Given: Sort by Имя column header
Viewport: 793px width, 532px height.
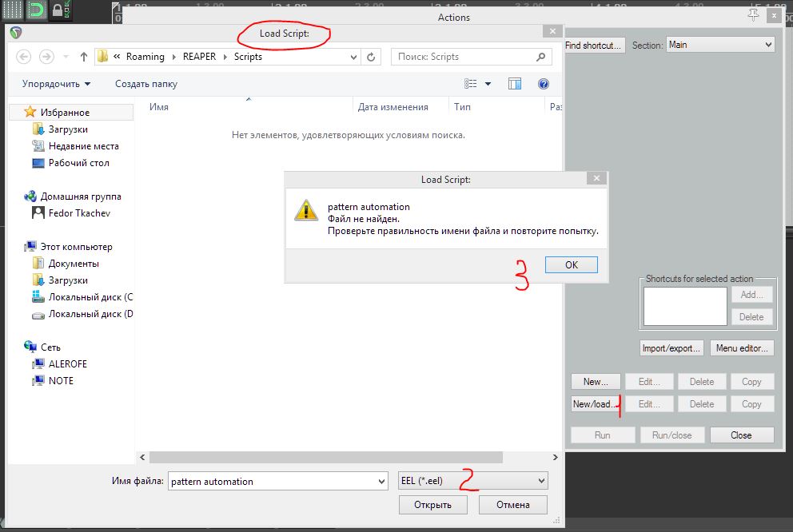Looking at the screenshot, I should click(x=159, y=107).
